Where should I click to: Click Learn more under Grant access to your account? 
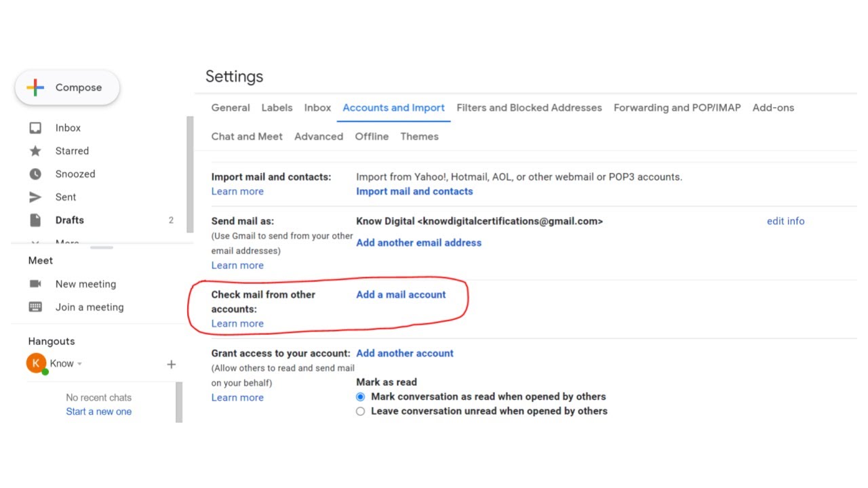pyautogui.click(x=237, y=397)
